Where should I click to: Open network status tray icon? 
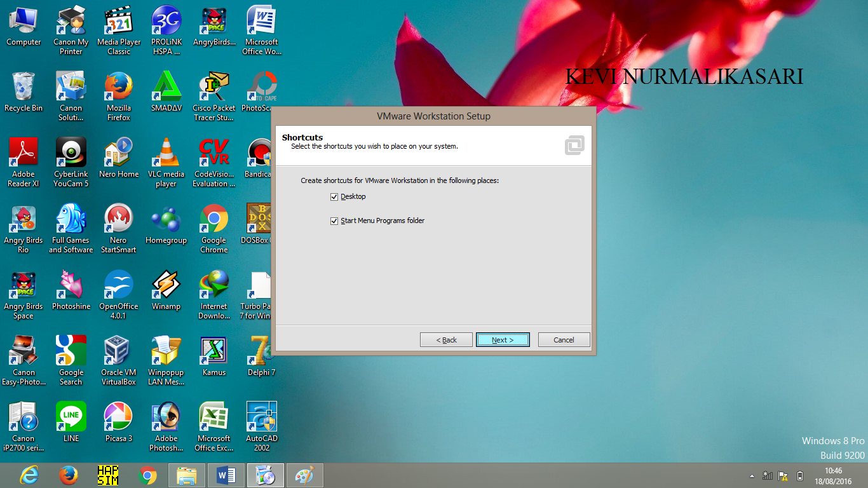[768, 475]
